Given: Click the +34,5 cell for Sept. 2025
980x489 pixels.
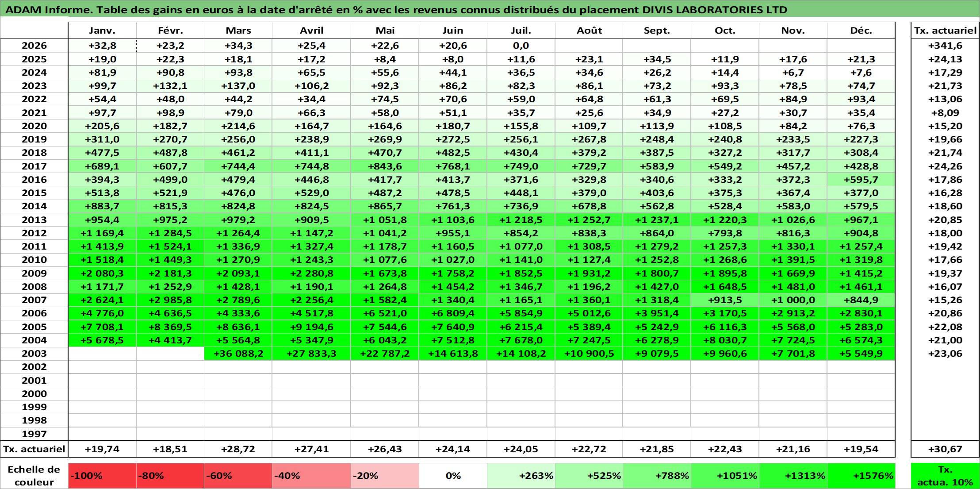Looking at the screenshot, I should 657,59.
